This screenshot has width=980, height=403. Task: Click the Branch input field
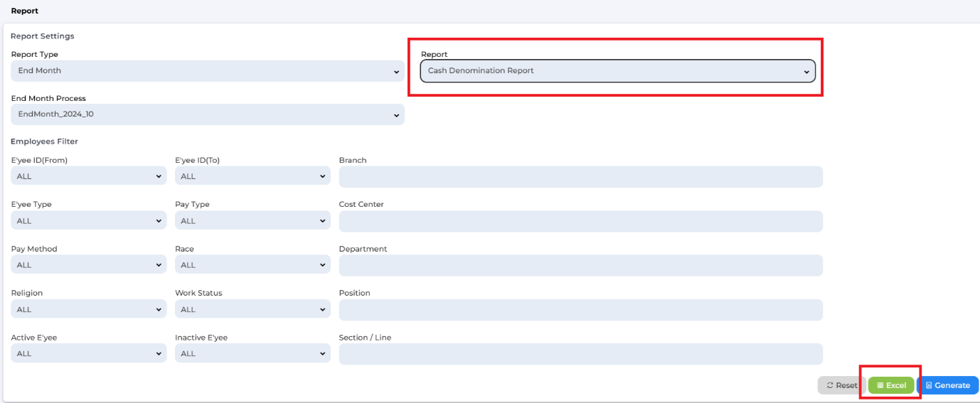pos(580,177)
